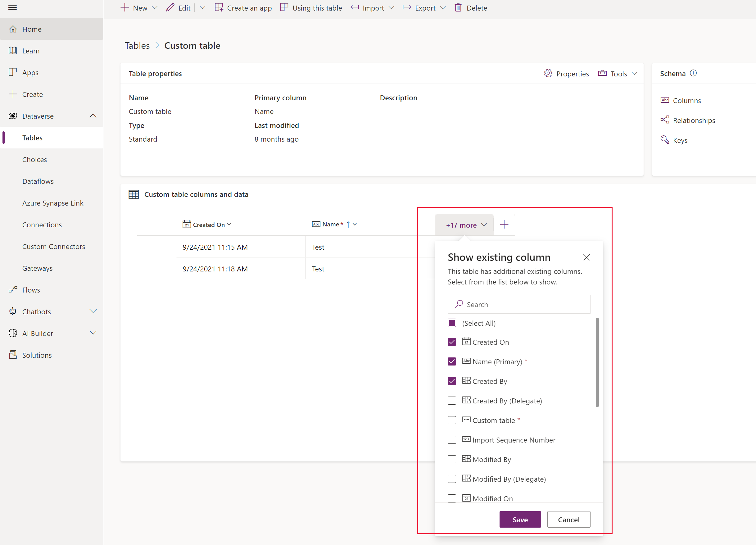Expand the New dropdown button
Image resolution: width=756 pixels, height=545 pixels.
click(x=154, y=8)
